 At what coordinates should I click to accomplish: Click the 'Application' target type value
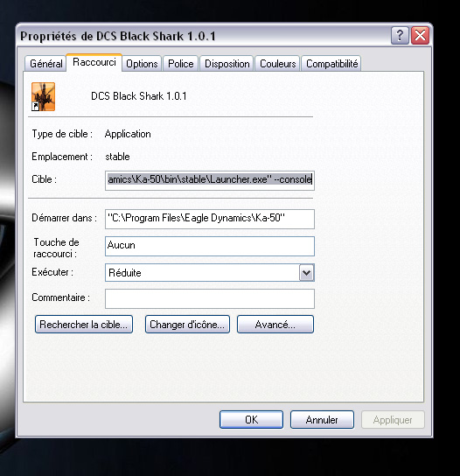pyautogui.click(x=128, y=134)
